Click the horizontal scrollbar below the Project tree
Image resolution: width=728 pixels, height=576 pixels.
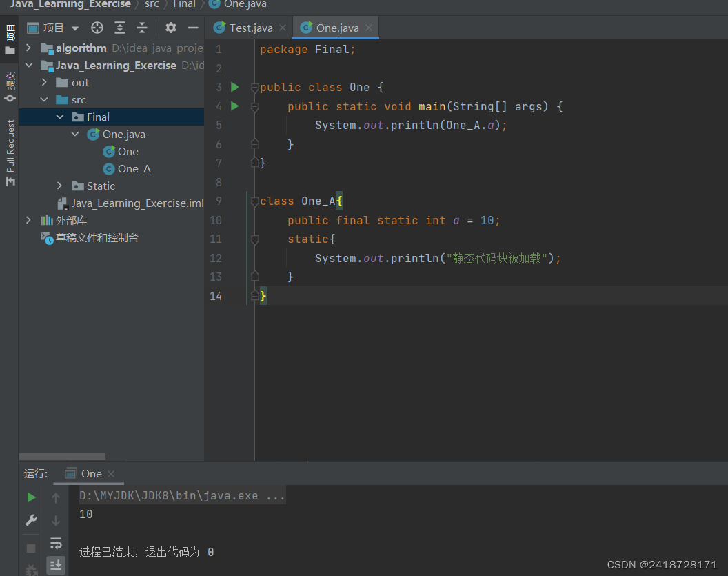click(x=62, y=456)
